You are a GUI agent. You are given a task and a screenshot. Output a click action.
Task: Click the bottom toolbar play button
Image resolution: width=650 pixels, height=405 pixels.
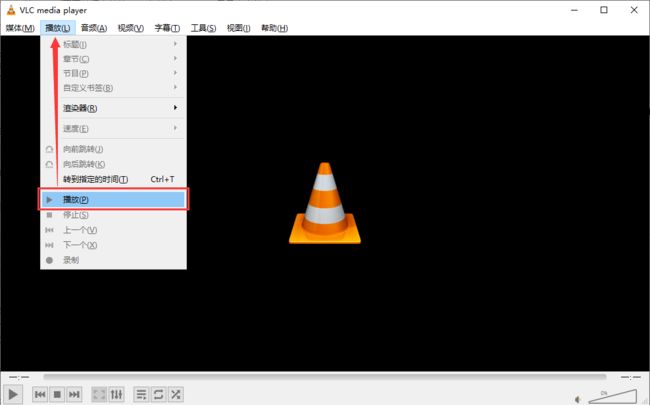13,394
